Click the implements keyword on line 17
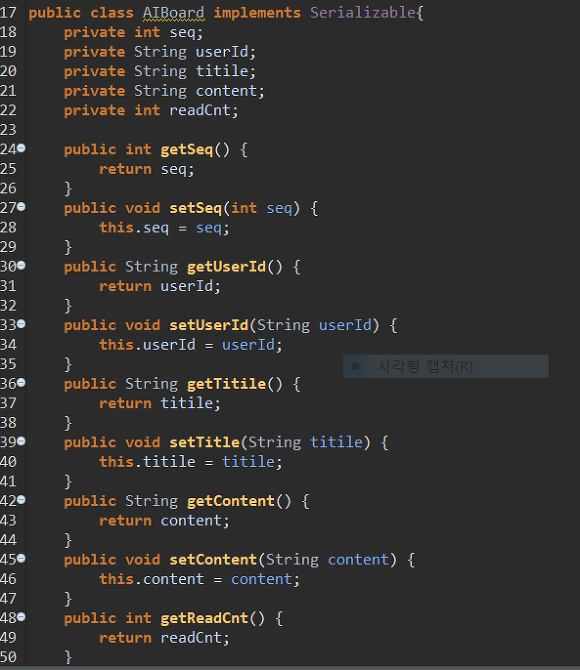This screenshot has height=670, width=580. click(257, 13)
